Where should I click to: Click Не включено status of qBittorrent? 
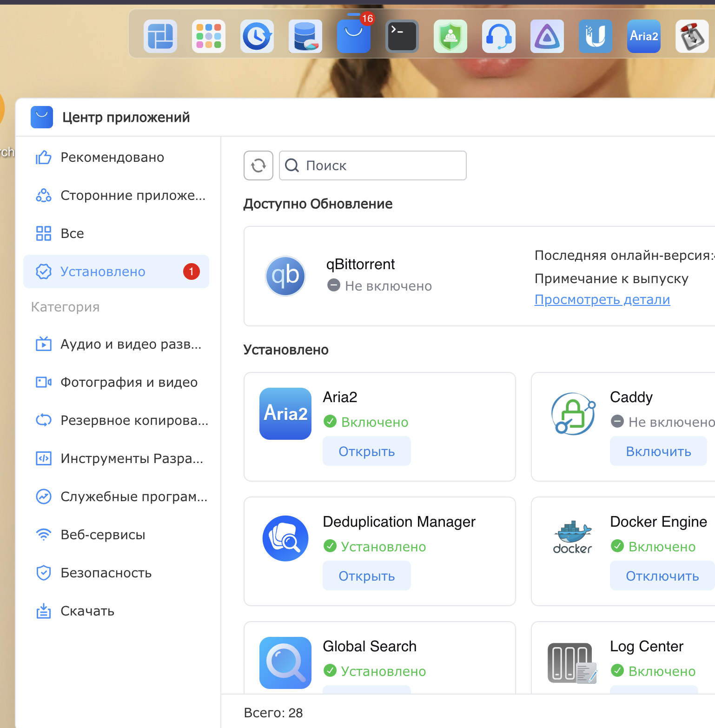coord(380,285)
